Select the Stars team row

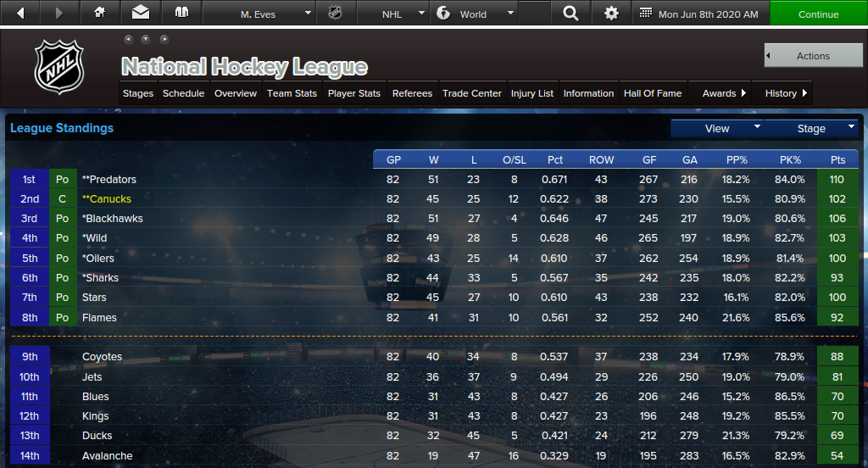coord(434,298)
